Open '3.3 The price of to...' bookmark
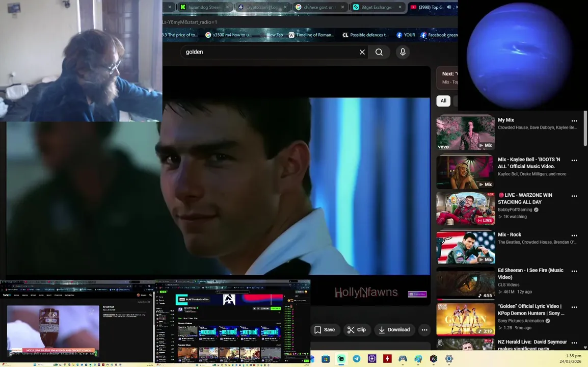588x367 pixels. click(x=181, y=35)
